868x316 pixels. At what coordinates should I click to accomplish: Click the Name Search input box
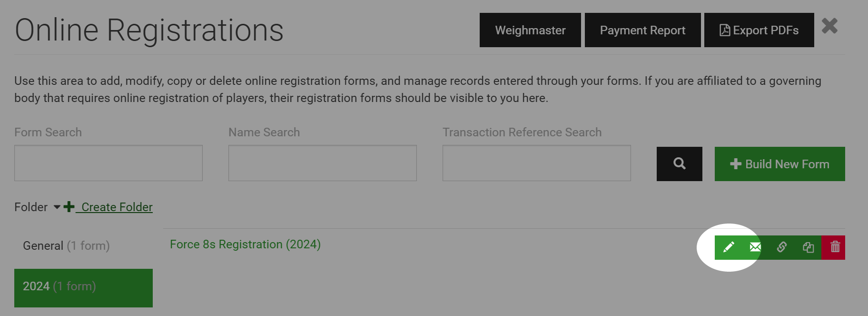(x=322, y=163)
